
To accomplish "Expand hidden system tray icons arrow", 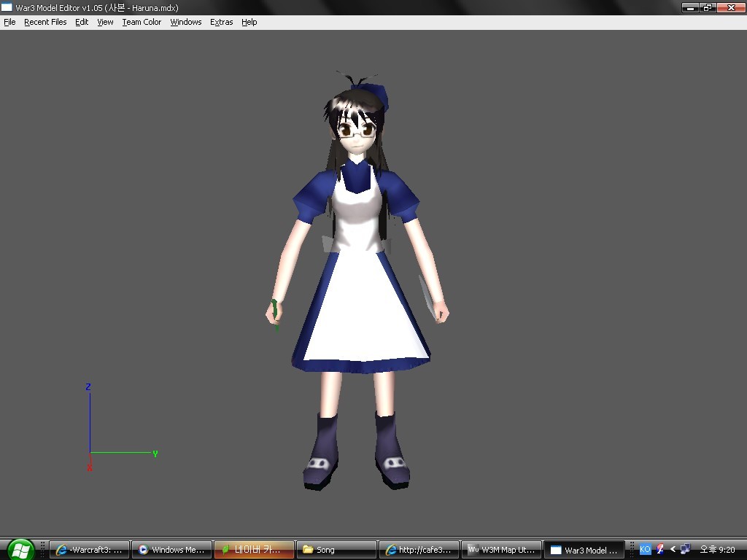I will coord(673,549).
